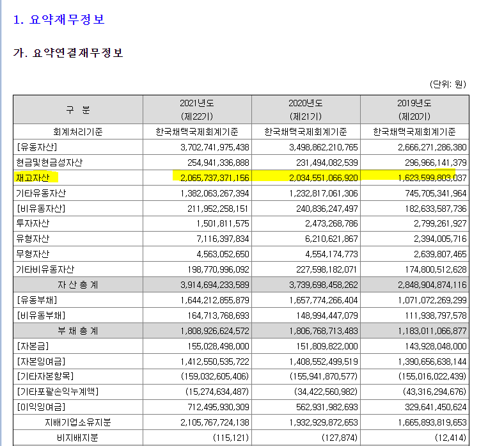
Task: Click the subheading '가. 요약연결재무정보'
Action: [x=68, y=52]
